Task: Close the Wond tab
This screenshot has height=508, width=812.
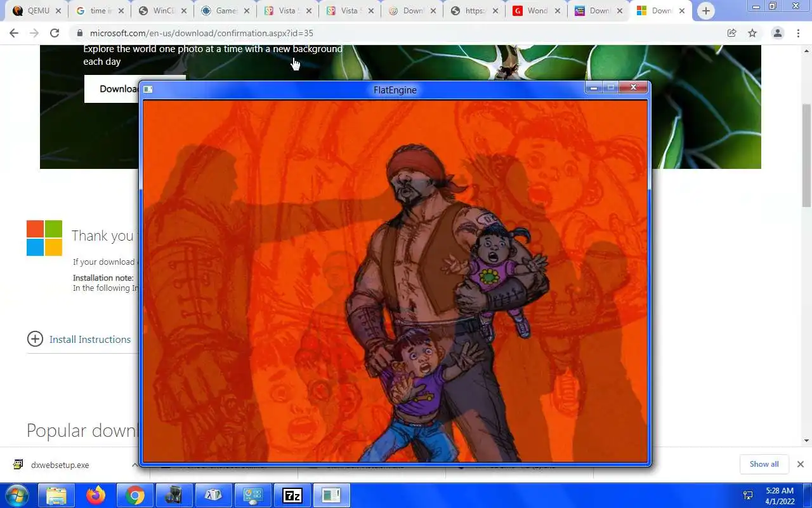Action: point(558,11)
